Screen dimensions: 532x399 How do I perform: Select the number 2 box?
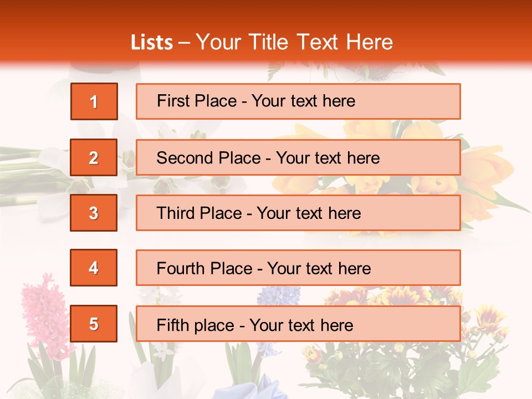click(94, 157)
